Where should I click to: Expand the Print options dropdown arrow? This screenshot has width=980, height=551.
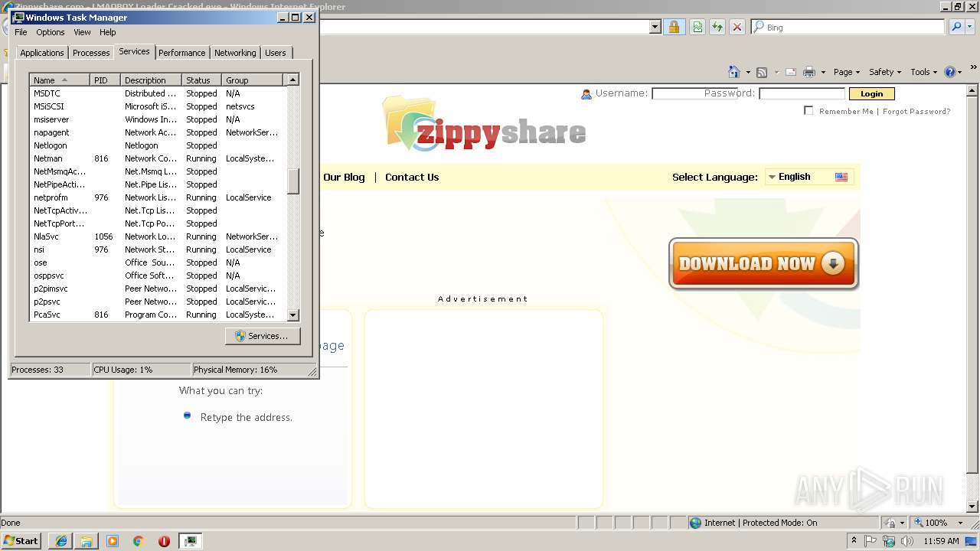[x=823, y=73]
